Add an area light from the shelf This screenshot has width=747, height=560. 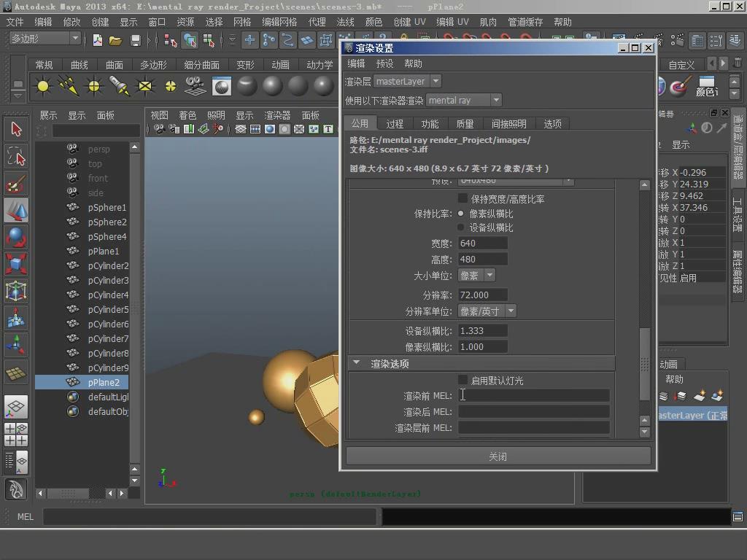[x=145, y=86]
